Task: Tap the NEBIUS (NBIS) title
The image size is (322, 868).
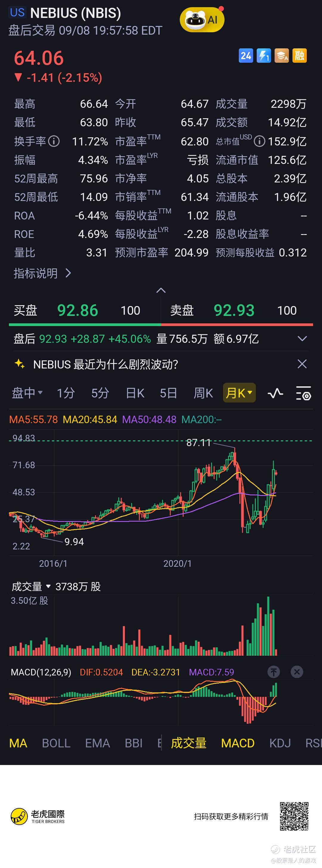Action: tap(75, 13)
